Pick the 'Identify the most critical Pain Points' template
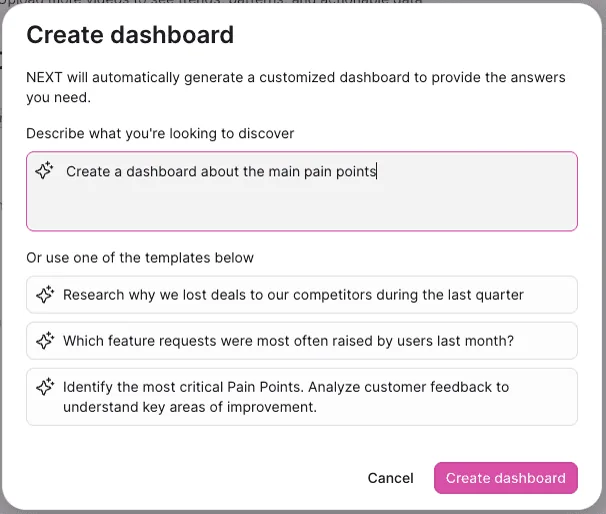The width and height of the screenshot is (606, 514). pyautogui.click(x=302, y=397)
